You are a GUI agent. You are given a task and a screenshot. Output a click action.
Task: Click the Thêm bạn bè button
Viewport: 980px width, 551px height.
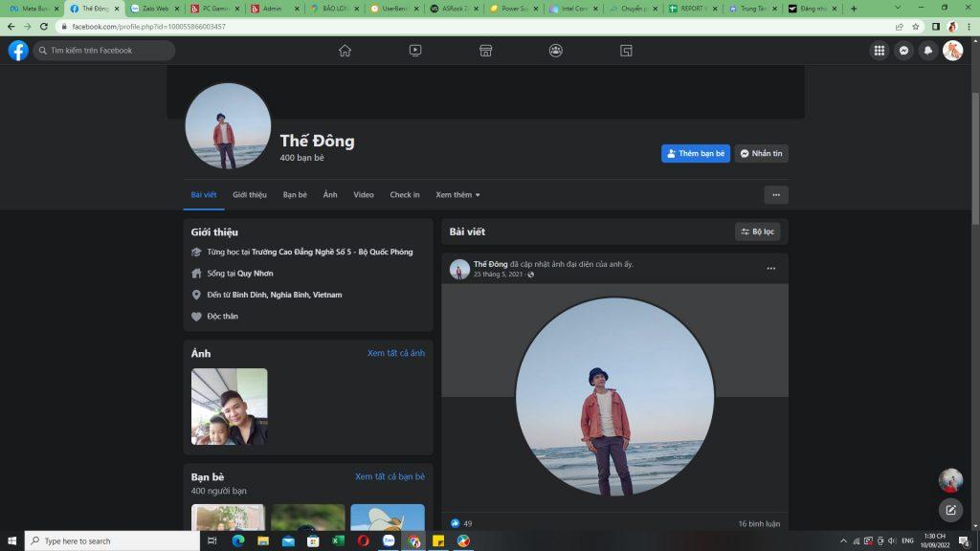[696, 153]
